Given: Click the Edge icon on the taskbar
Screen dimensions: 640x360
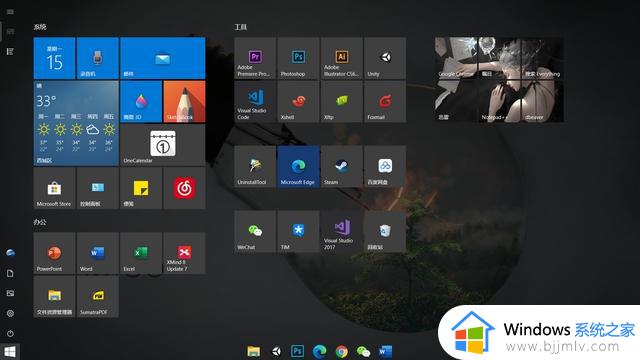Looking at the screenshot, I should (x=319, y=351).
